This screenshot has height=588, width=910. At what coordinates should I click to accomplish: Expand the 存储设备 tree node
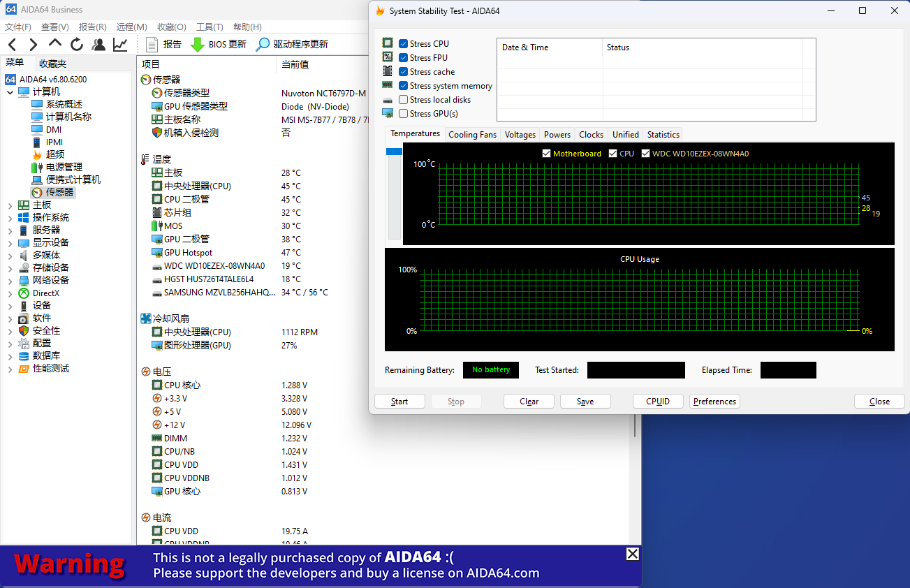[10, 268]
